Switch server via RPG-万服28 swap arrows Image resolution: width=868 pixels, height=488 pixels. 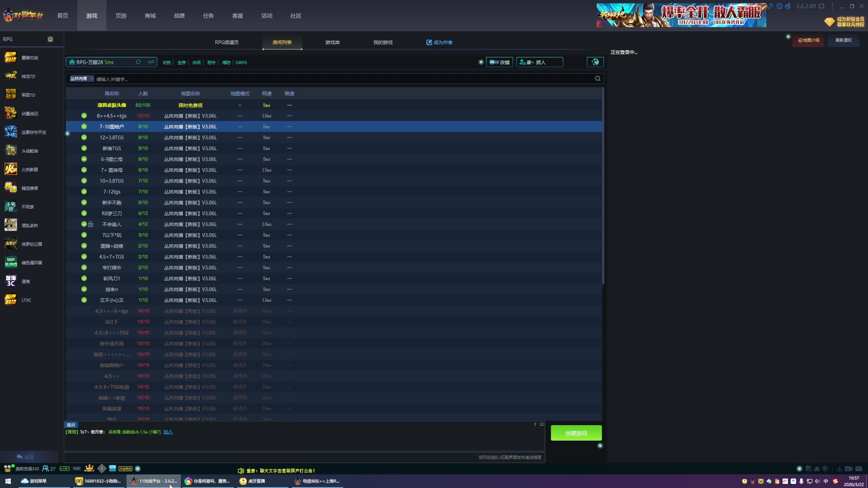pos(151,62)
